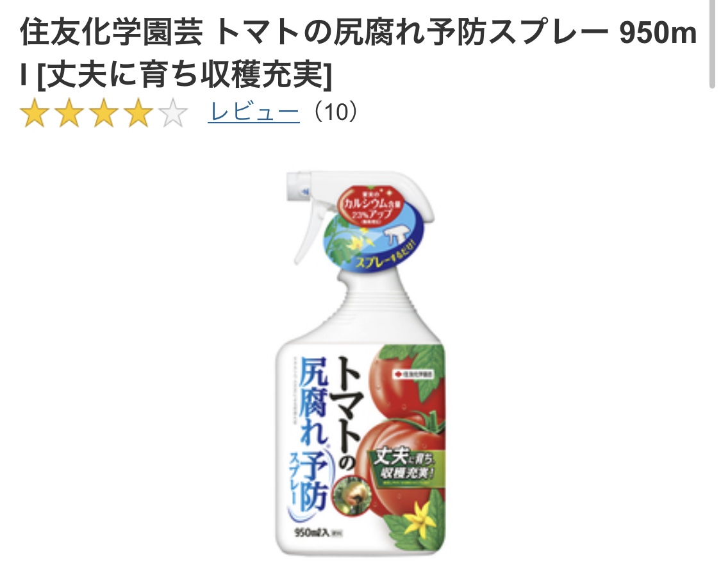This screenshot has height=588, width=721.
Task: Click the first gold rating star
Action: pyautogui.click(x=35, y=113)
